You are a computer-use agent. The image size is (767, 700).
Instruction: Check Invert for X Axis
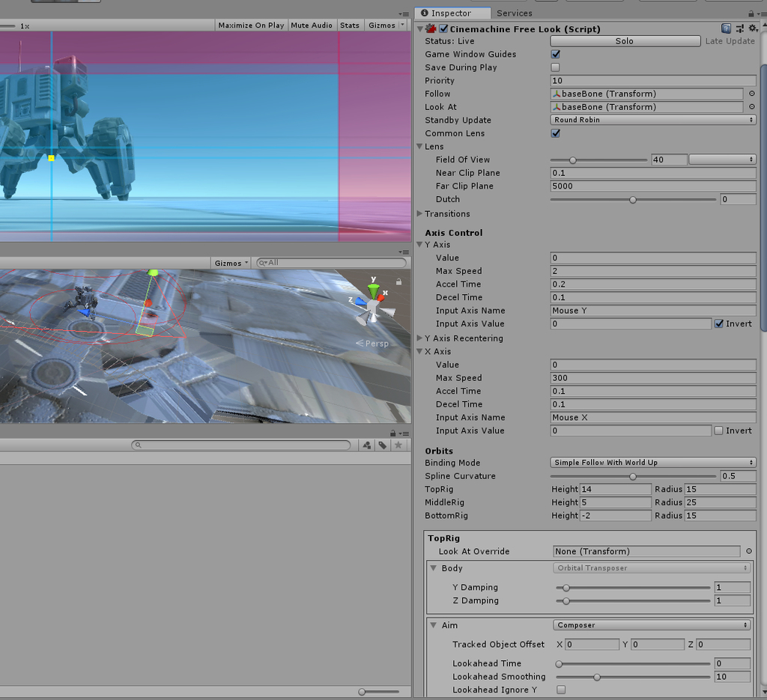point(718,430)
